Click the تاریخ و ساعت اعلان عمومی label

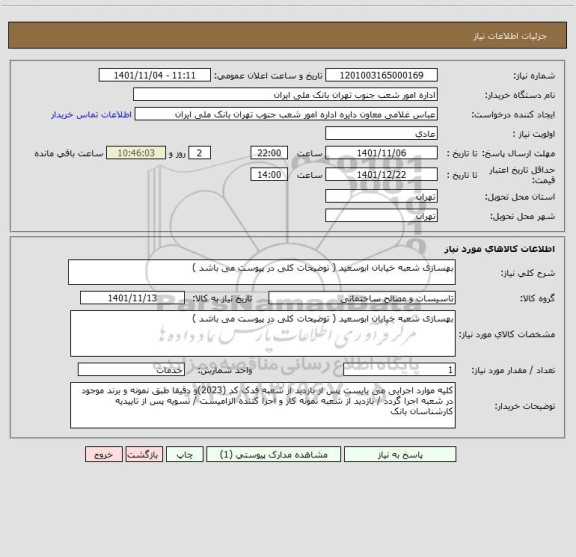269,76
